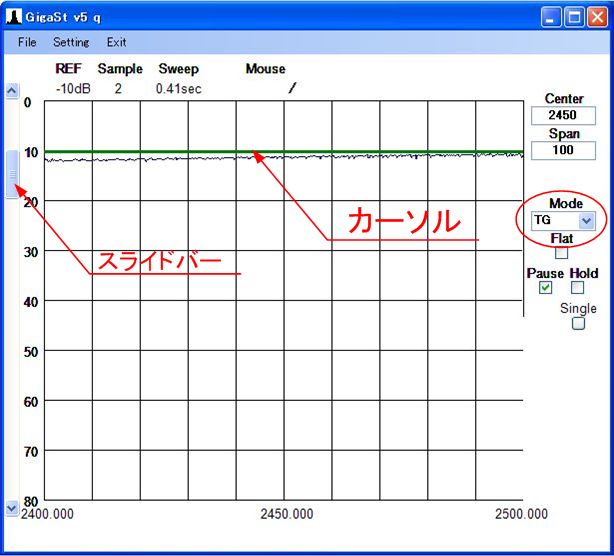Click the reference level slider thumb
Viewport: 614px width, 556px height.
click(12, 174)
